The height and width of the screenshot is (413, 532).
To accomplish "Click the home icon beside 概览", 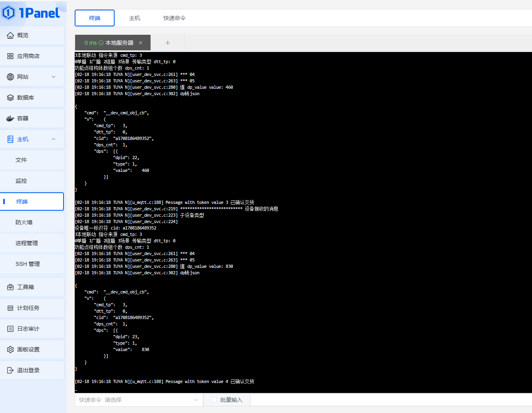I will pos(10,35).
